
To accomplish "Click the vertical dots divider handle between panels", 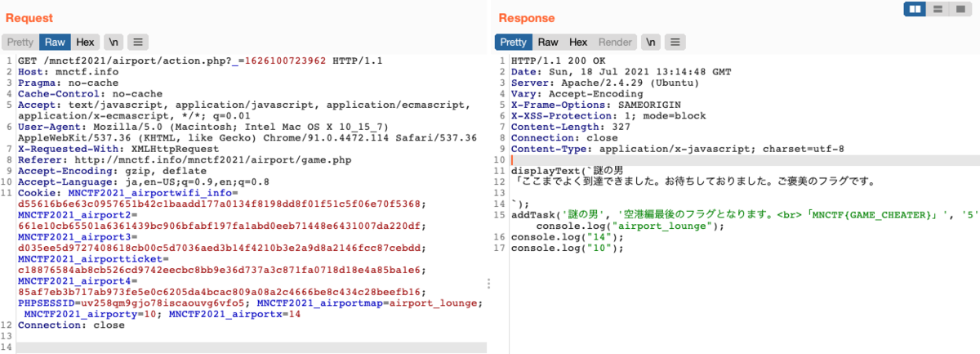I will 489,283.
